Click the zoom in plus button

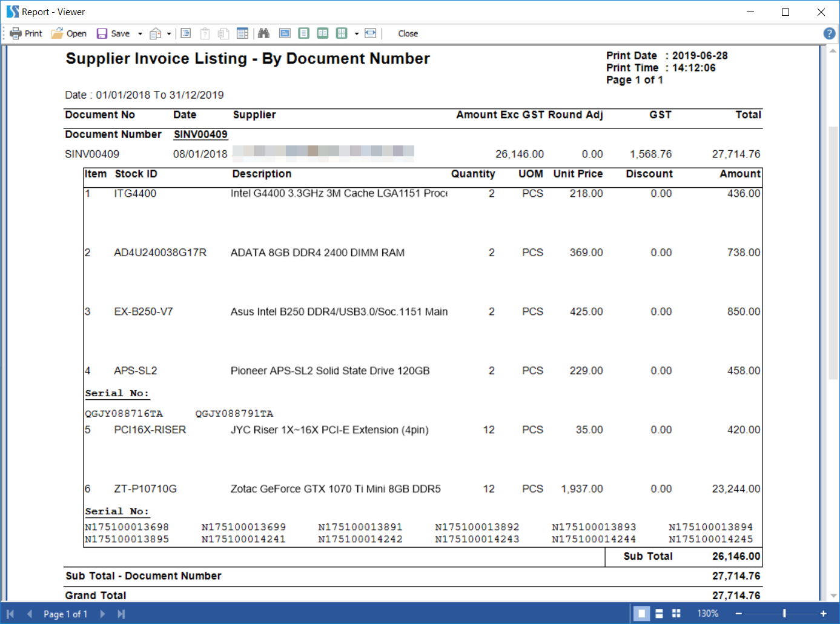click(x=824, y=614)
